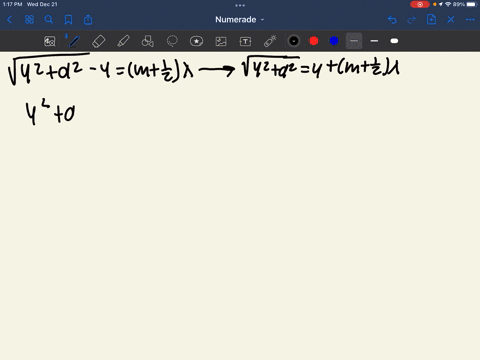The width and height of the screenshot is (480, 360).
Task: Open the thumbnail grid view
Action: click(29, 20)
